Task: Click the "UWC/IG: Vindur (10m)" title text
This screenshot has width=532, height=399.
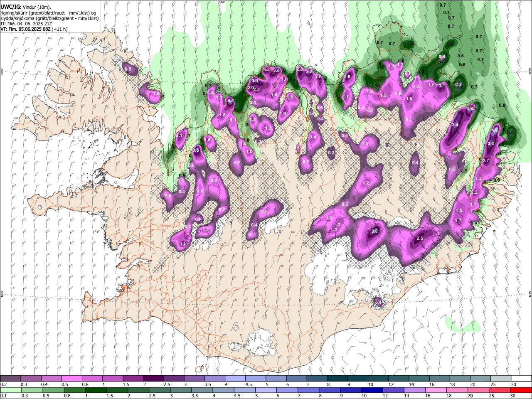Action: [26, 7]
